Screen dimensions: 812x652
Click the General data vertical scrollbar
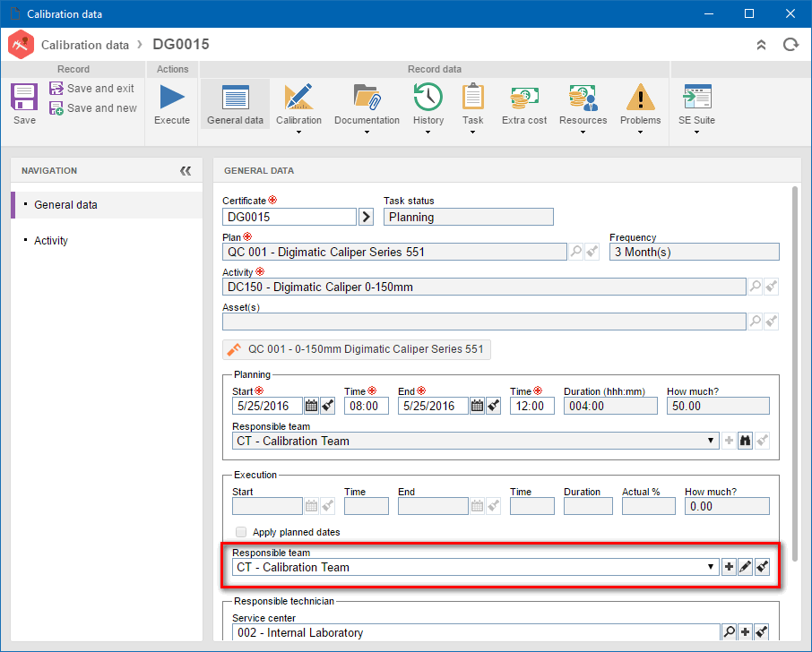[795, 373]
